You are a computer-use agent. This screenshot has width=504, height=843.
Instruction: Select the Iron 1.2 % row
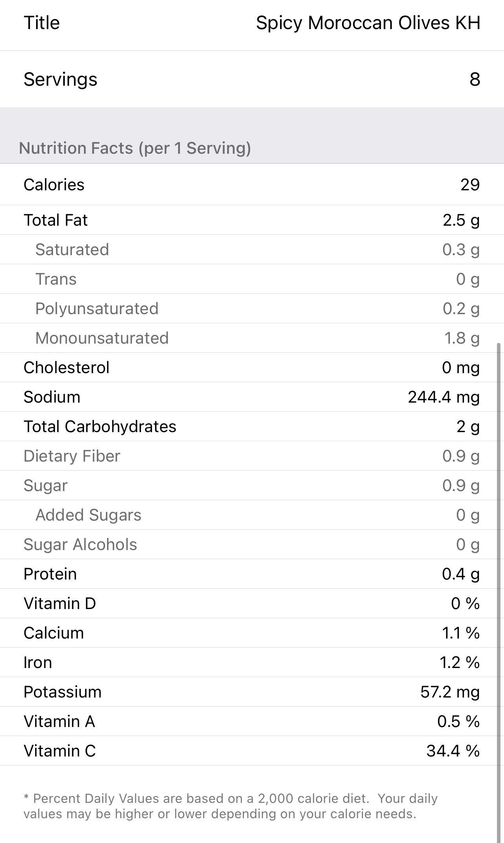pyautogui.click(x=251, y=663)
